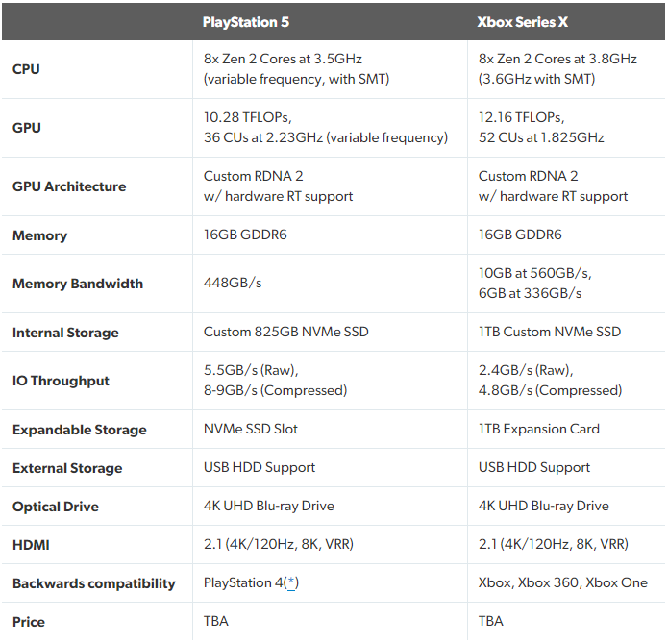Click the CPU row label
This screenshot has width=668, height=644.
pos(26,69)
